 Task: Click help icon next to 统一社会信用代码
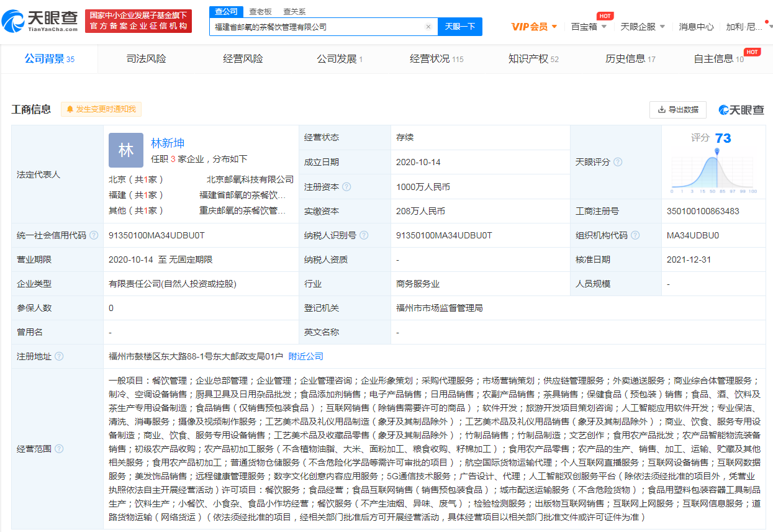[94, 236]
